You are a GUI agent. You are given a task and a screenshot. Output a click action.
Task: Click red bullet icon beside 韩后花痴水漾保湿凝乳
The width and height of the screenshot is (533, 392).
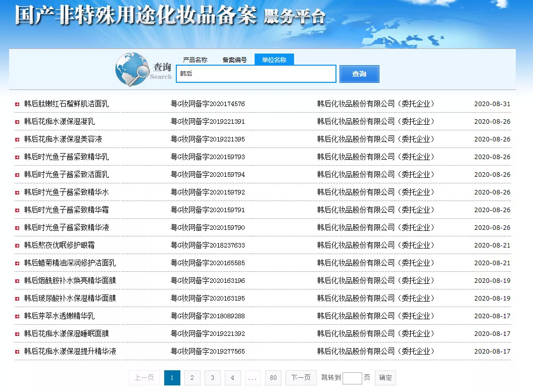(17, 122)
